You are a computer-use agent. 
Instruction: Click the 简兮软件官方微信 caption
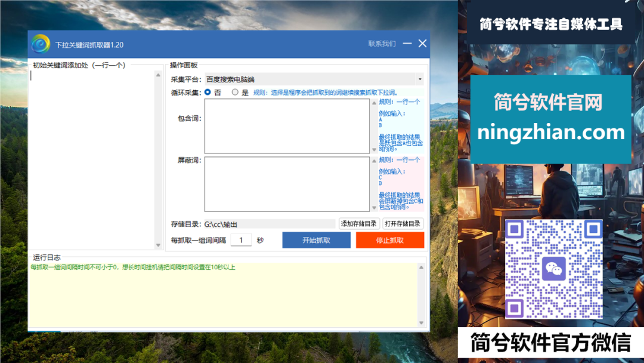550,343
